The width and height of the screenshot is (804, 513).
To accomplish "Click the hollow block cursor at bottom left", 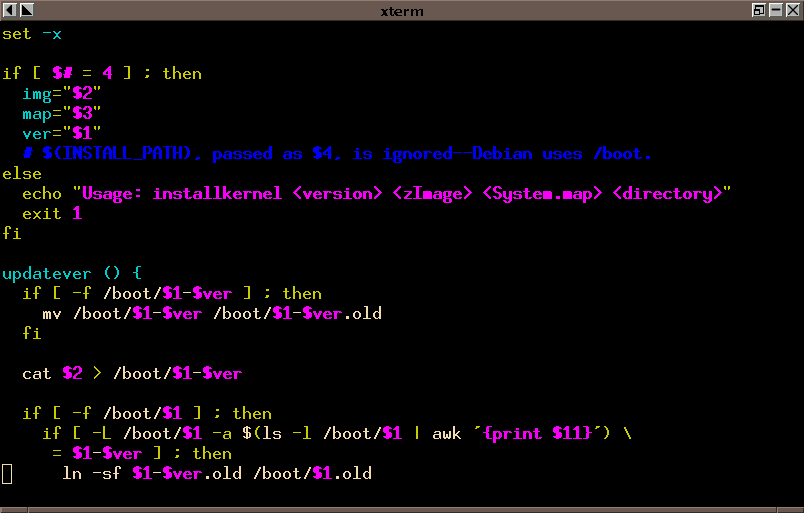I will (7, 473).
